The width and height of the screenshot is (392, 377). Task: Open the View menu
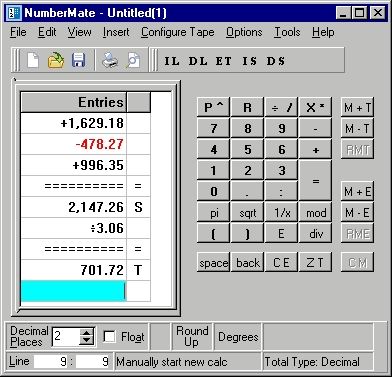79,32
